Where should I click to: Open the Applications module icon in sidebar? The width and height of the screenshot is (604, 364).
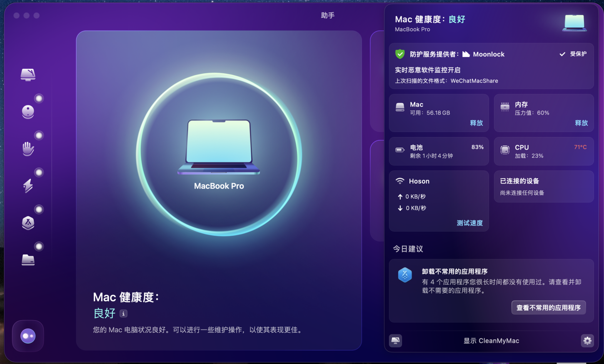(x=28, y=223)
